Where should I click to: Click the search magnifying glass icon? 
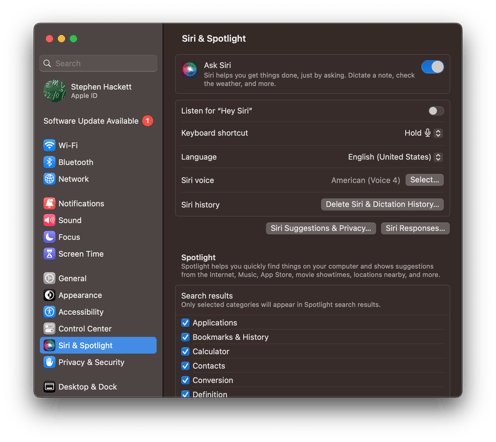47,63
